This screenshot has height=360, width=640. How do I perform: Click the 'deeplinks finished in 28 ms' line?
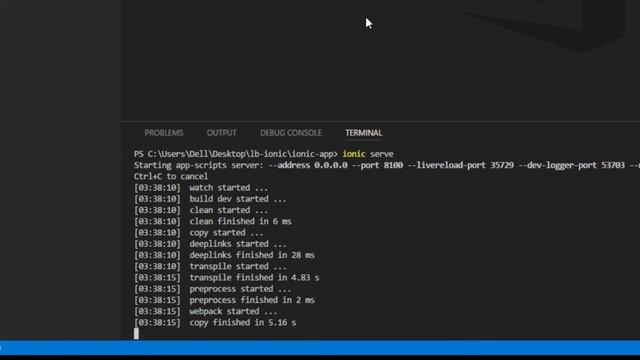[224, 255]
